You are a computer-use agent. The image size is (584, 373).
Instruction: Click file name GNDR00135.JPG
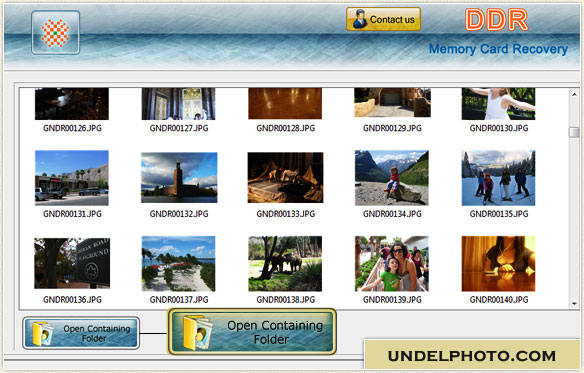point(499,214)
